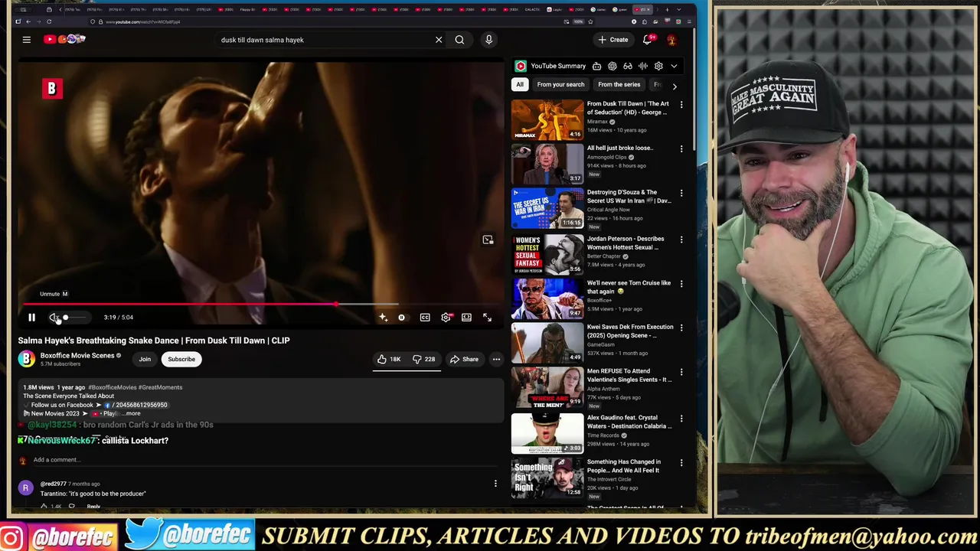Viewport: 980px width, 551px height.
Task: Clear the search box with the X
Action: (439, 40)
